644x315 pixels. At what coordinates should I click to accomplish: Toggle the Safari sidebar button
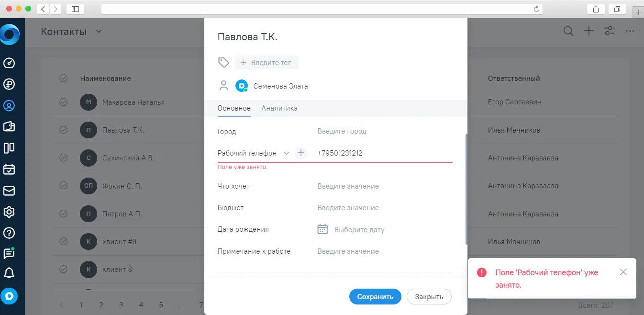coord(75,9)
